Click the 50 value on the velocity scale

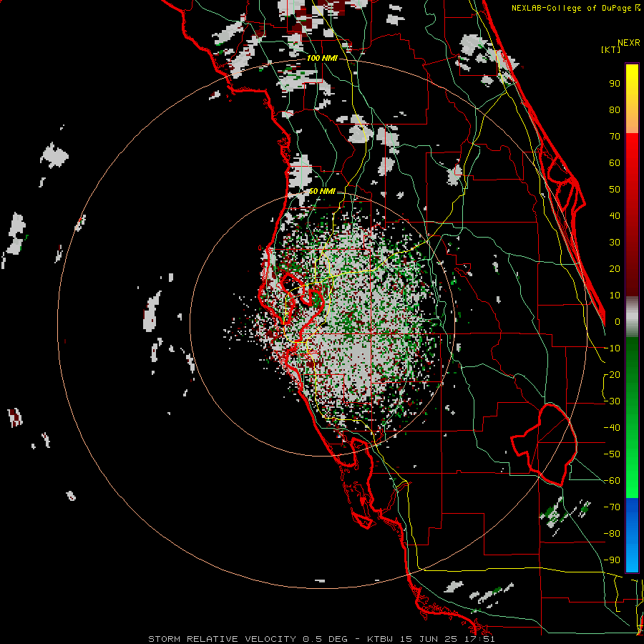pos(615,190)
